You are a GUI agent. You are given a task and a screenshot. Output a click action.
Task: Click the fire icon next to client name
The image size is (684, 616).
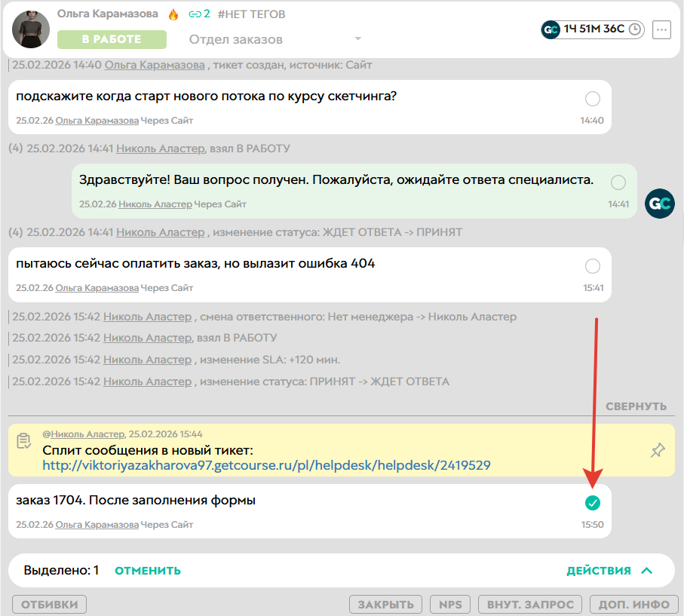pos(173,15)
